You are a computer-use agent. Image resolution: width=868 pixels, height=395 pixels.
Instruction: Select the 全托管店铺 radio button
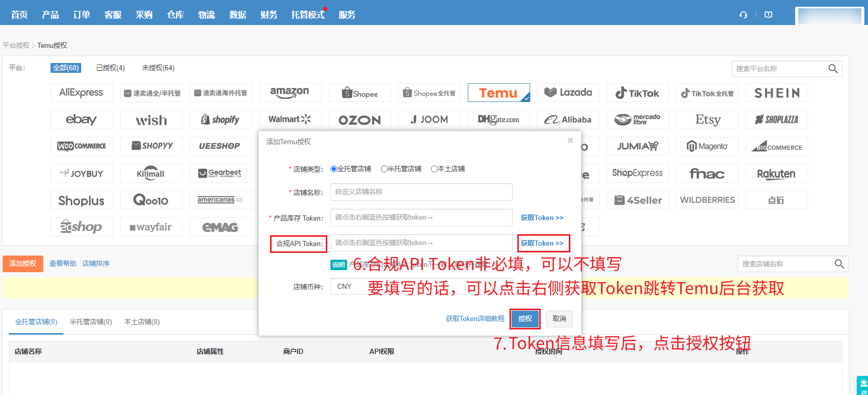pyautogui.click(x=334, y=169)
